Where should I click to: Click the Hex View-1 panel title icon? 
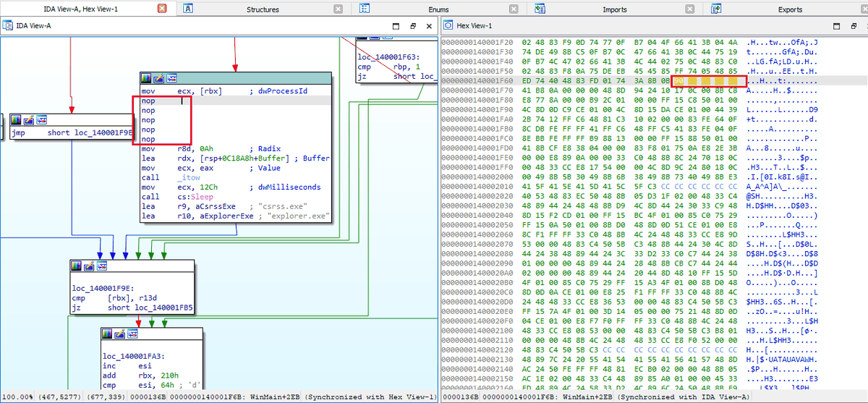click(448, 25)
